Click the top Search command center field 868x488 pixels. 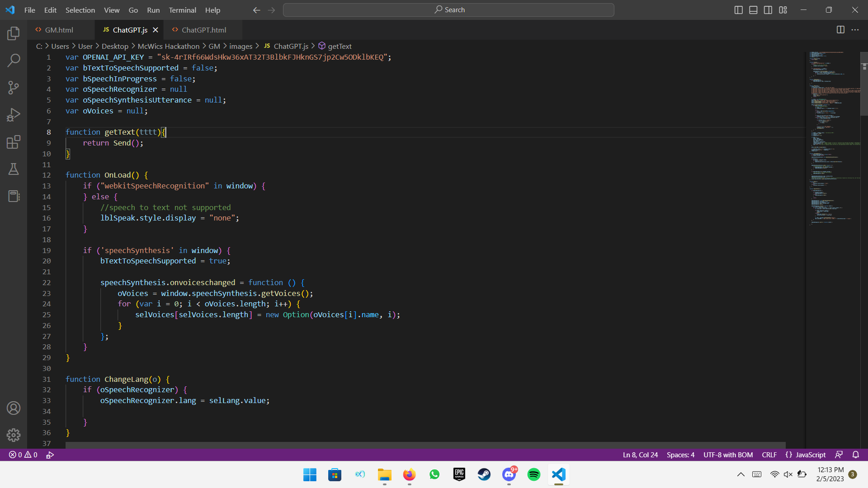coord(448,10)
